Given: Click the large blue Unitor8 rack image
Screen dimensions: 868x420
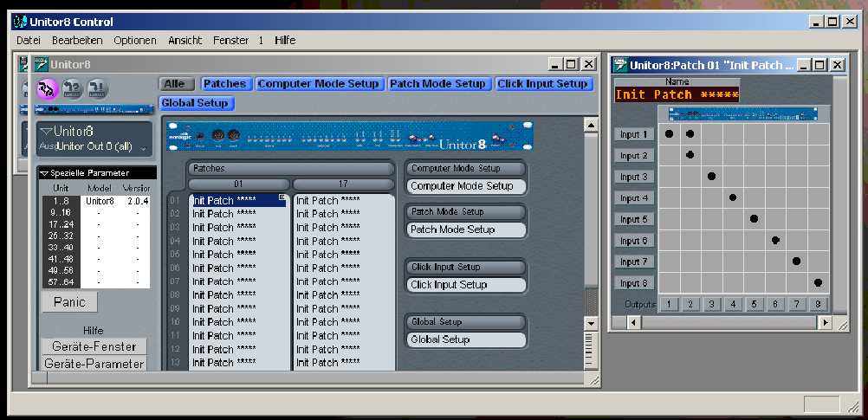Looking at the screenshot, I should tap(350, 137).
